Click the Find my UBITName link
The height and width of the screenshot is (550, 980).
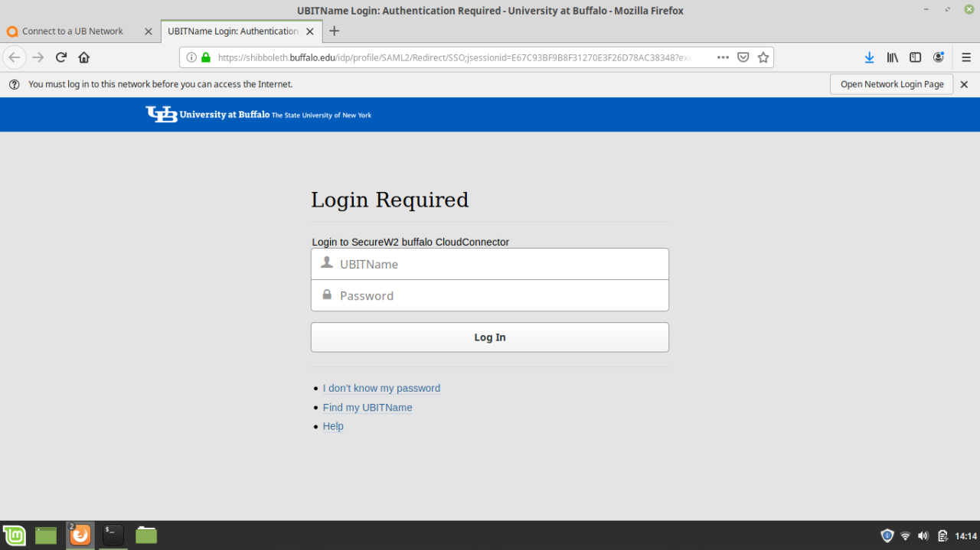(367, 408)
